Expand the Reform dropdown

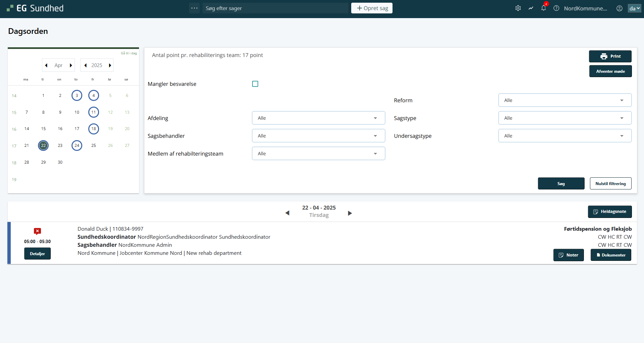(x=564, y=100)
